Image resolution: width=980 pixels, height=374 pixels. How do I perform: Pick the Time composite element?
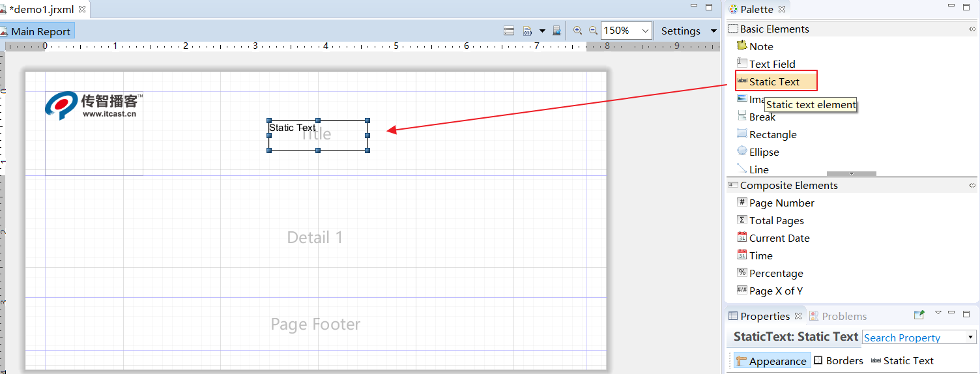point(755,255)
